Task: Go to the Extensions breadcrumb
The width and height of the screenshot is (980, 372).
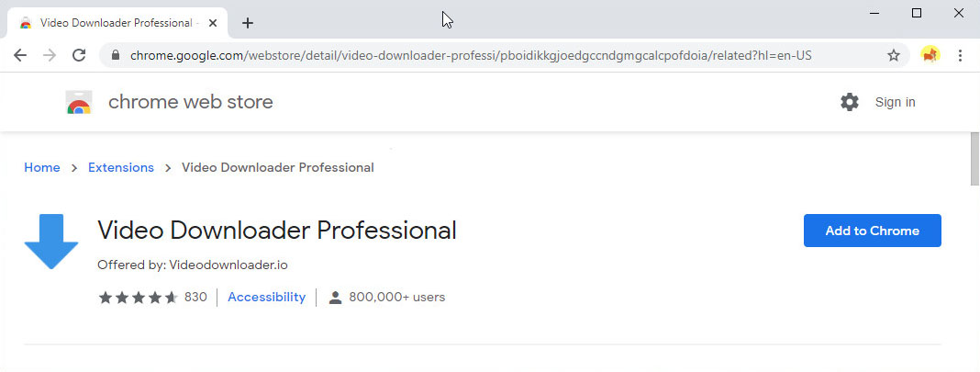Action: [x=120, y=167]
